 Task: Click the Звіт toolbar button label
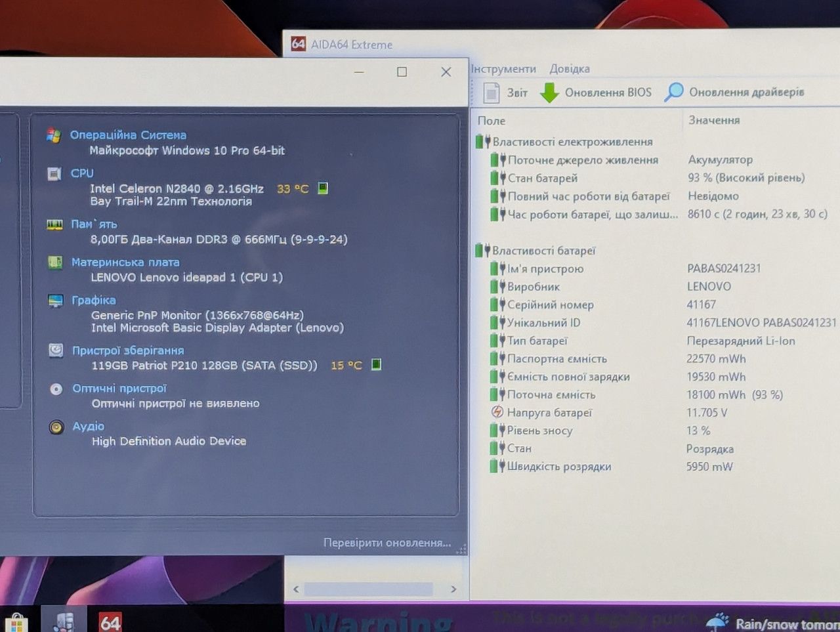click(517, 93)
